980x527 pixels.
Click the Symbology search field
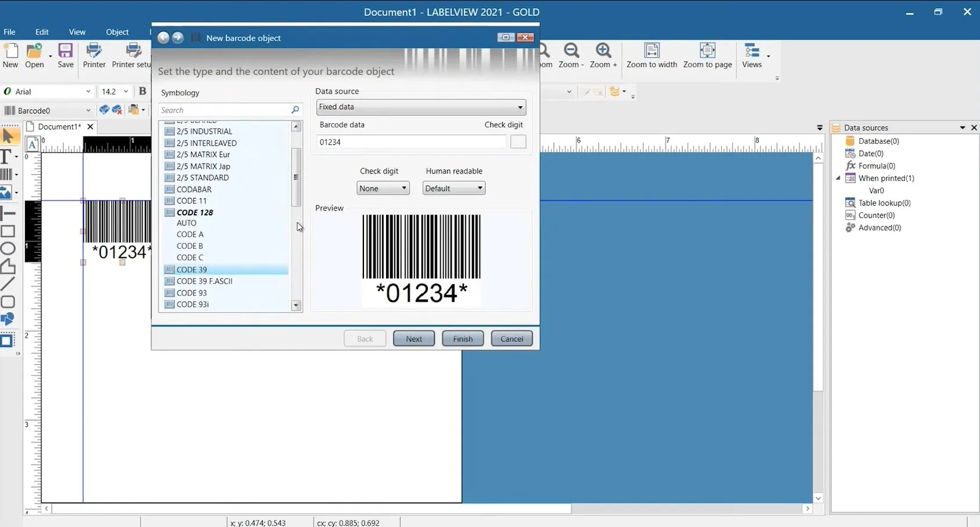pyautogui.click(x=230, y=110)
